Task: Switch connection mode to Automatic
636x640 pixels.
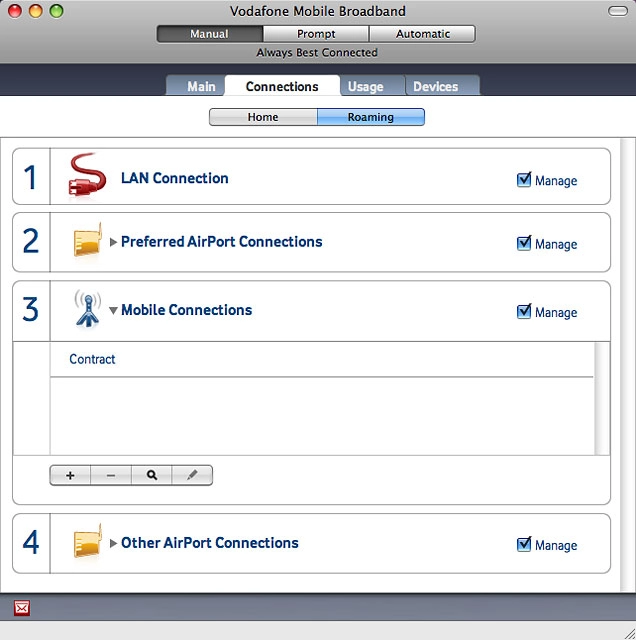Action: (x=422, y=34)
